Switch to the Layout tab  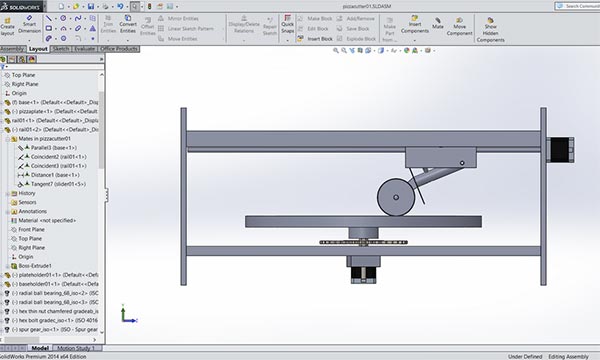click(x=38, y=49)
